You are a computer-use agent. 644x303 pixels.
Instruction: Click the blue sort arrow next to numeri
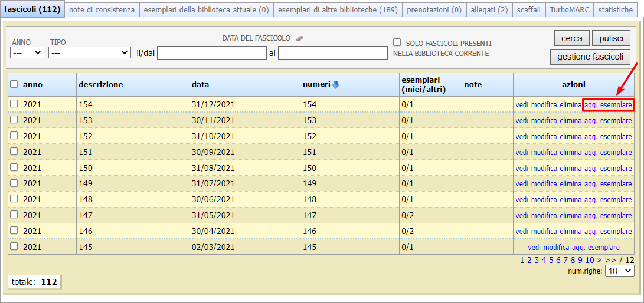click(336, 85)
